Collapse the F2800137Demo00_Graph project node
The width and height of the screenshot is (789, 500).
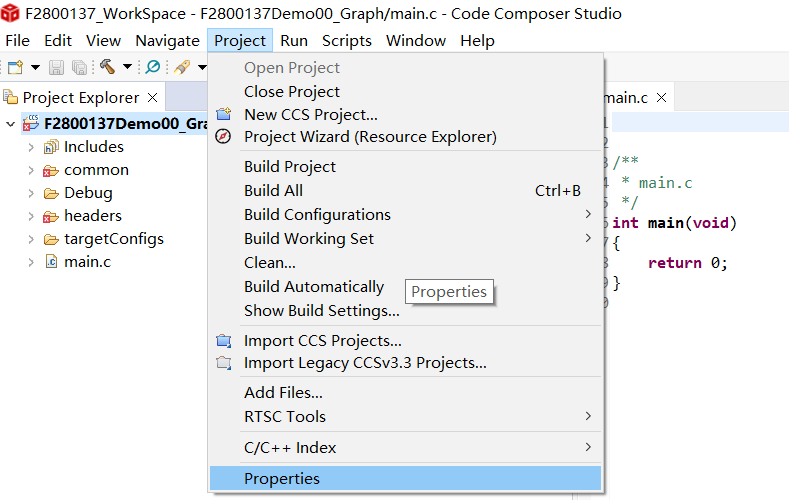[x=11, y=124]
